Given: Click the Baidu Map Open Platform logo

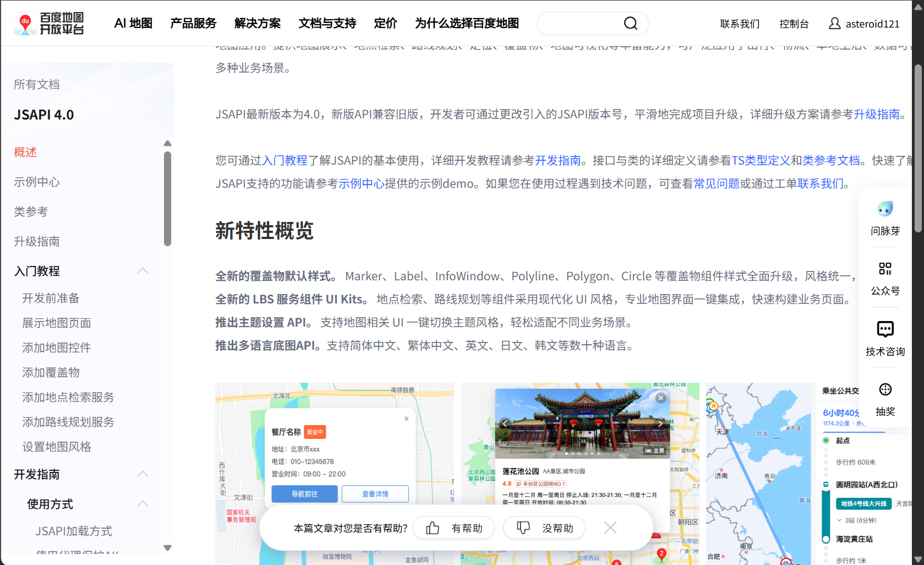Looking at the screenshot, I should point(49,23).
